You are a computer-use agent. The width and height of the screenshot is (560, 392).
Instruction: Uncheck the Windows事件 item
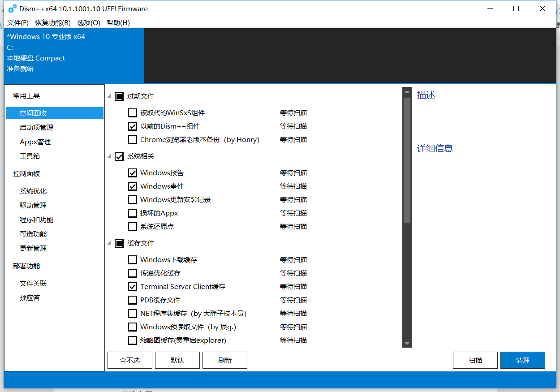[132, 186]
